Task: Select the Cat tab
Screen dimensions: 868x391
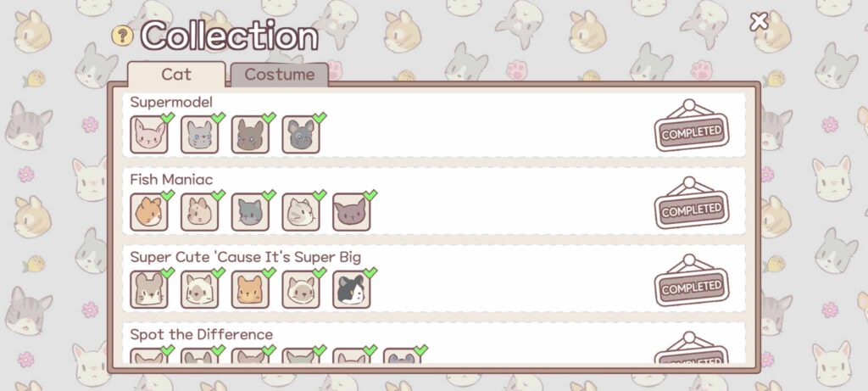Action: pyautogui.click(x=176, y=75)
